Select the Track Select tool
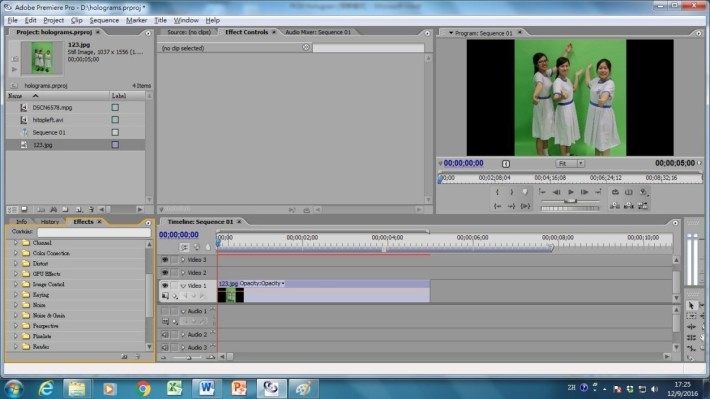Screen dimensions: 710x399 click(x=691, y=316)
